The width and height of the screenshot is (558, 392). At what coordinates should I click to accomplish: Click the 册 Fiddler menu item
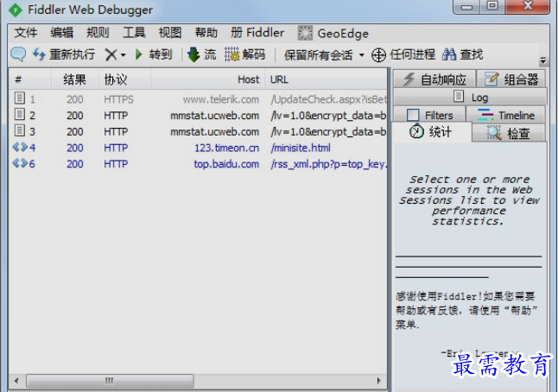click(257, 33)
